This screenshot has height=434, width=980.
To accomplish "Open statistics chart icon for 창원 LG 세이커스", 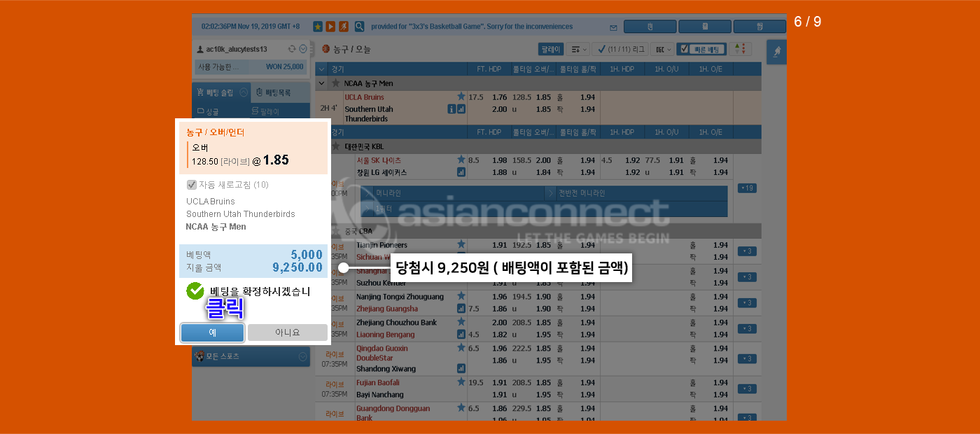I will 461,172.
